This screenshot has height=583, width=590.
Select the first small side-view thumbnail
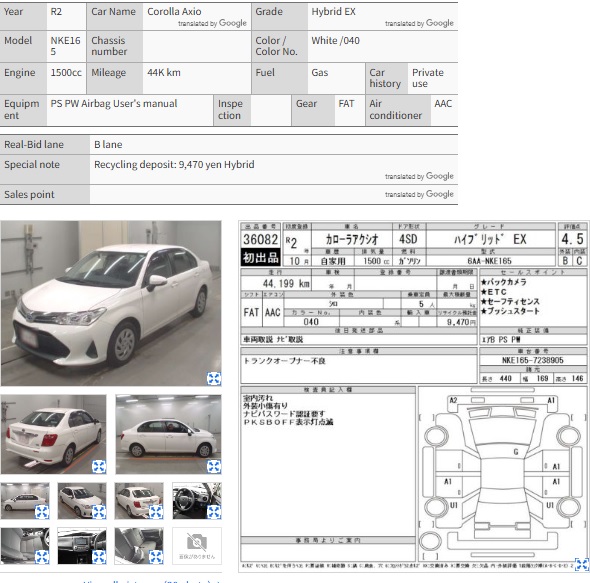(25, 501)
